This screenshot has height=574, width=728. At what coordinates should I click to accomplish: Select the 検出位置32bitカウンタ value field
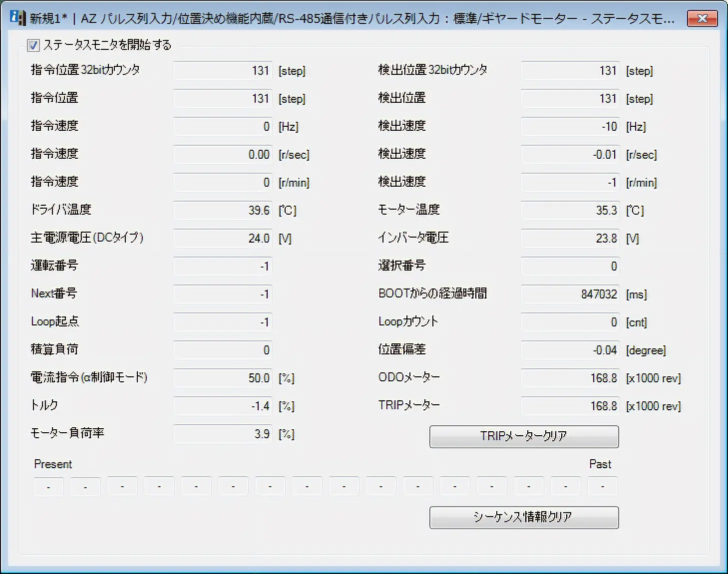click(x=570, y=71)
